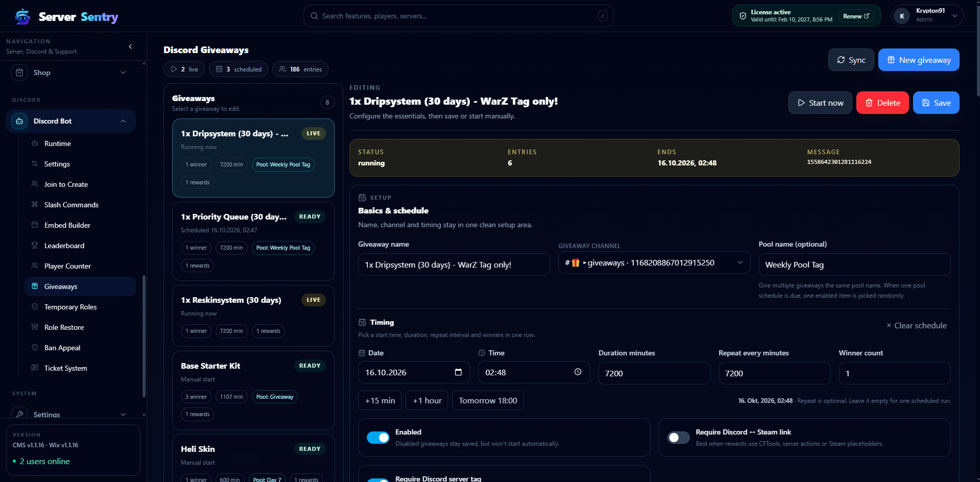
Task: Click the Temporary Roles shield icon
Action: 35,307
